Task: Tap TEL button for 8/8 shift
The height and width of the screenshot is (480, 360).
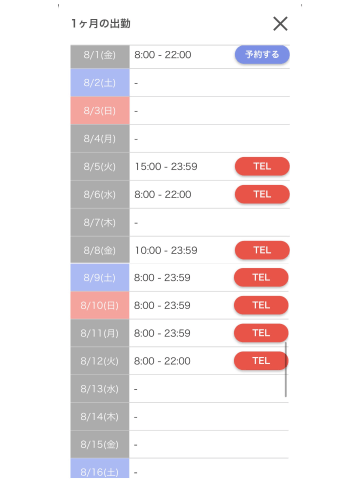Action: [262, 250]
